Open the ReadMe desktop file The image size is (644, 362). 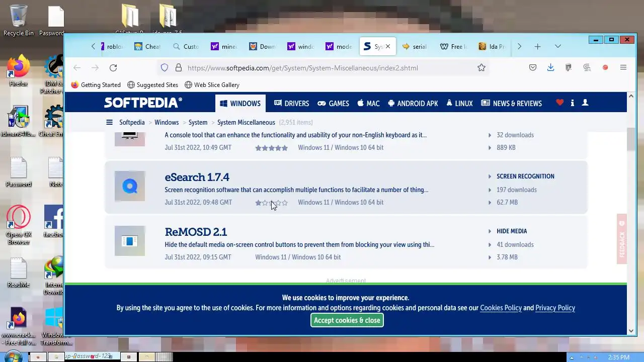pos(18,273)
